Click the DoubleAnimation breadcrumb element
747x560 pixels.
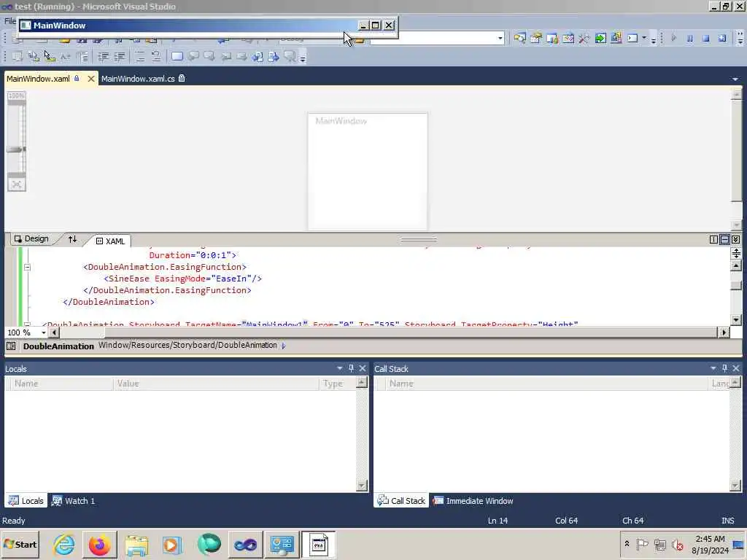click(58, 346)
